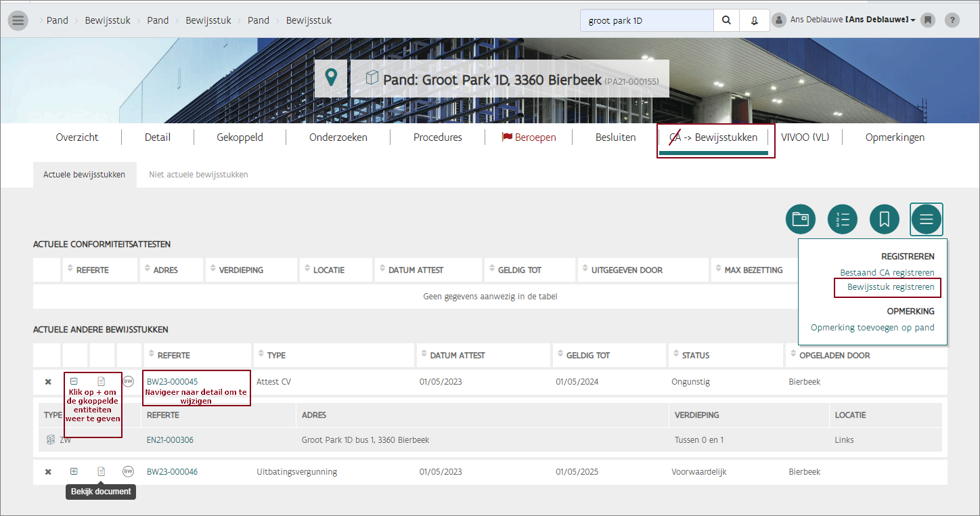Open the Procedures tab
This screenshot has height=516, width=980.
[437, 137]
